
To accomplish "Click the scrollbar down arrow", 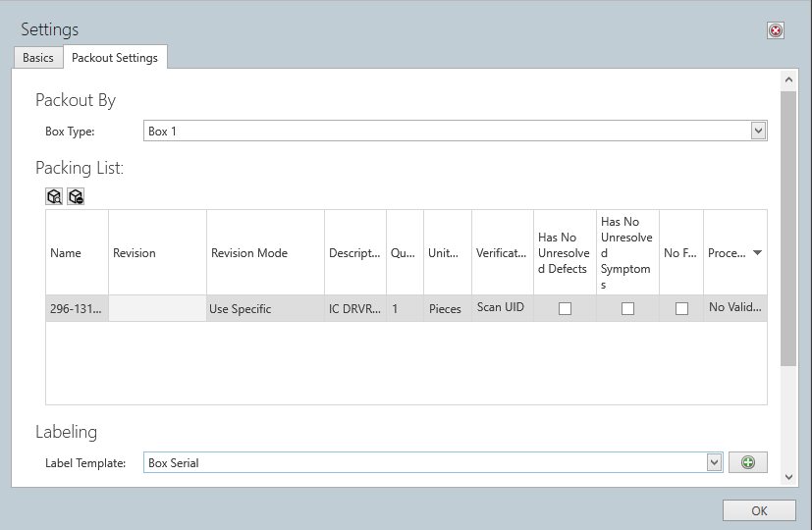I will 787,476.
